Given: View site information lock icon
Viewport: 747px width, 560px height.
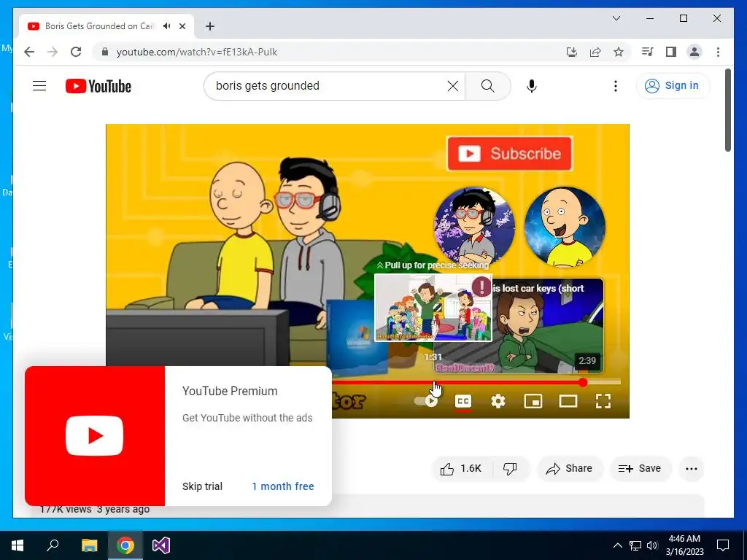Looking at the screenshot, I should 105,52.
